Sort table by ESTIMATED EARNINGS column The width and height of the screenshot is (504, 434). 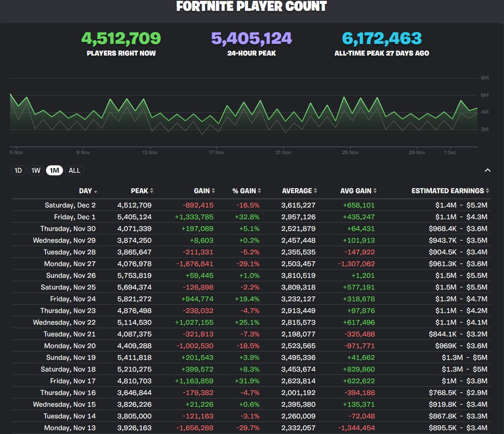[450, 191]
